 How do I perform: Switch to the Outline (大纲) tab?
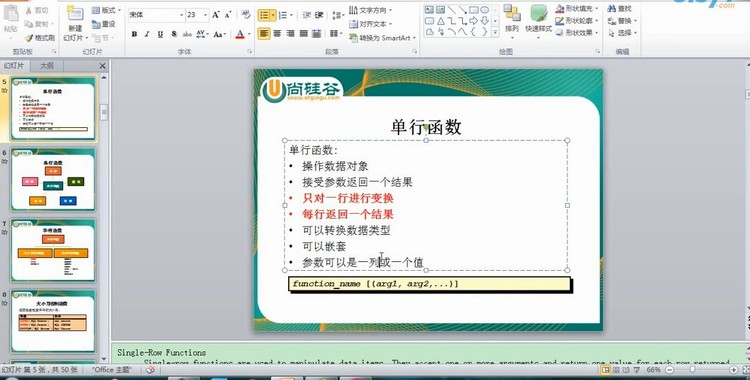[47, 66]
